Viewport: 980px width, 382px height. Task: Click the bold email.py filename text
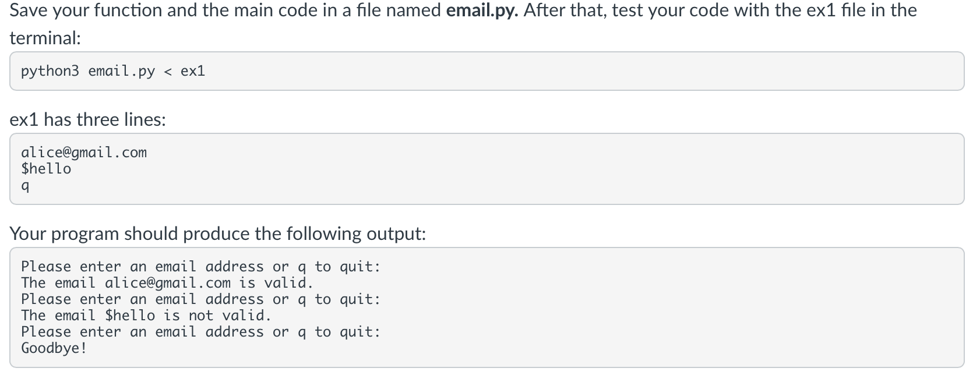[x=482, y=10]
